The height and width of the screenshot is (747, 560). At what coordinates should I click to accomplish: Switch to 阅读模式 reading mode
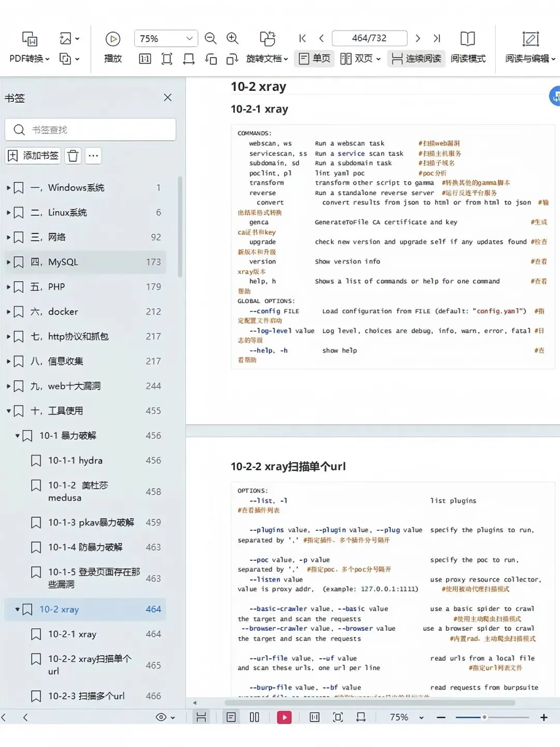[x=468, y=47]
